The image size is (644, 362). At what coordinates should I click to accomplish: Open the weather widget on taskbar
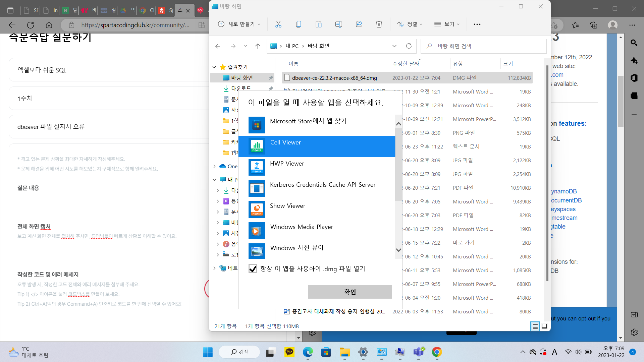coord(29,352)
